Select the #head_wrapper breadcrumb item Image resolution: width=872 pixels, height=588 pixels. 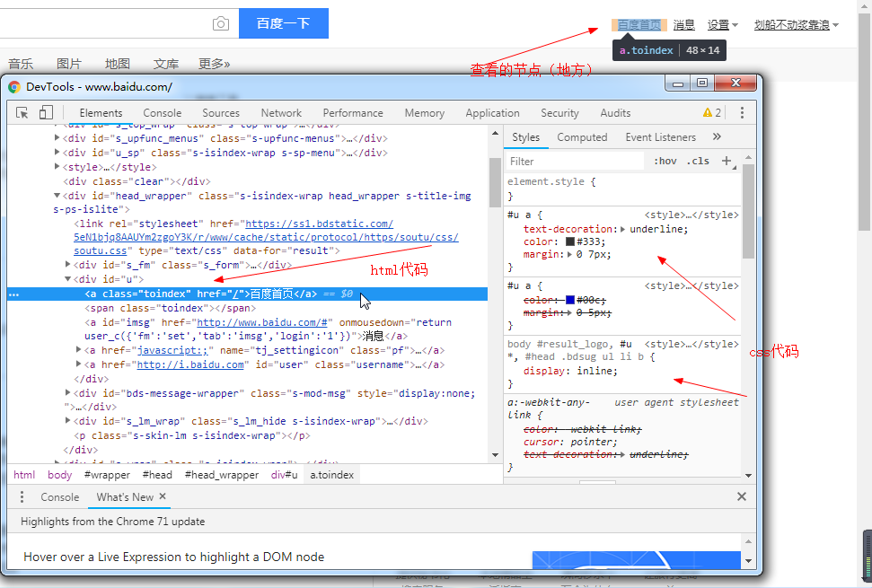coord(221,475)
